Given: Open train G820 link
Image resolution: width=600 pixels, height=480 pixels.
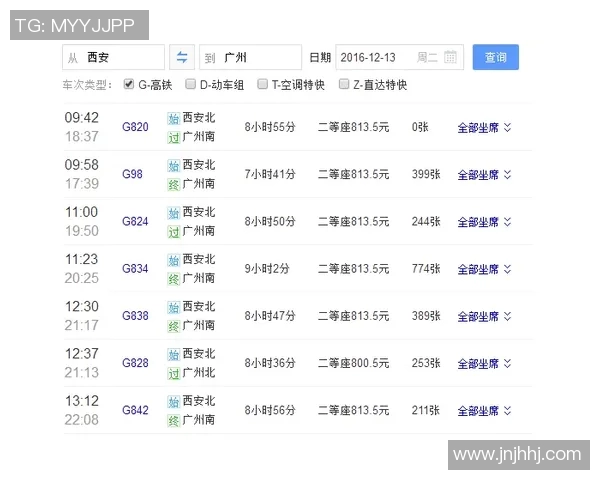Looking at the screenshot, I should (135, 127).
